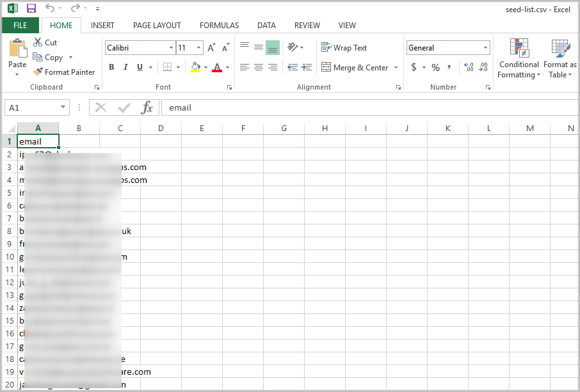Viewport: 580px width, 392px height.
Task: Select the Insert Function (fx) icon
Action: tap(149, 107)
